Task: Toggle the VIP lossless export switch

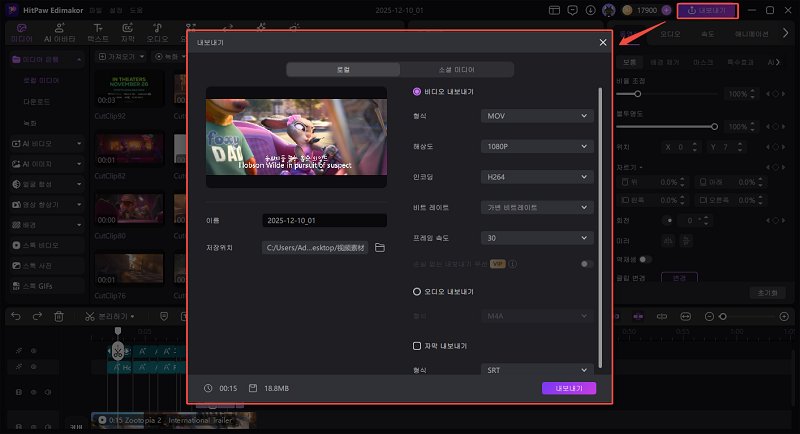Action: pyautogui.click(x=586, y=264)
